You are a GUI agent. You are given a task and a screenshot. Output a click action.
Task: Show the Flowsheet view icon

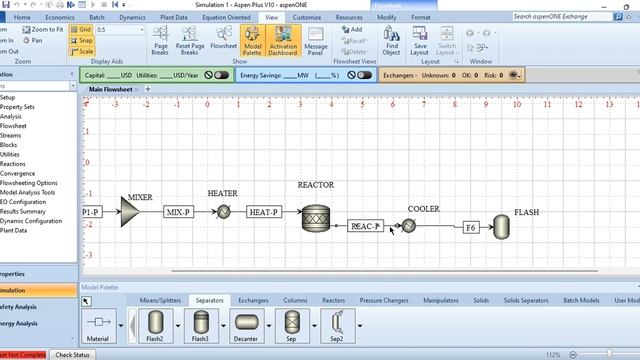coord(223,38)
